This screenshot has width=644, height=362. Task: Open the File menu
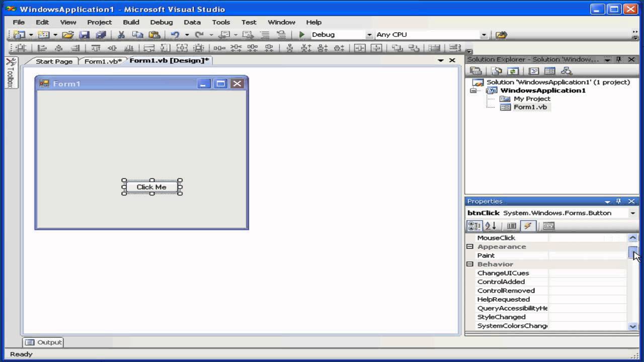click(x=19, y=22)
